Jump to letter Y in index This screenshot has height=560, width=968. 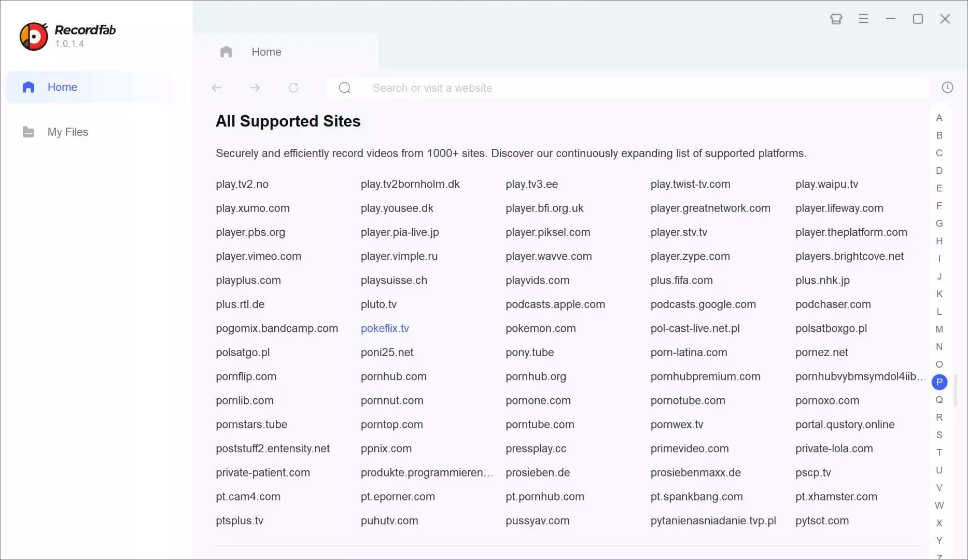point(939,541)
